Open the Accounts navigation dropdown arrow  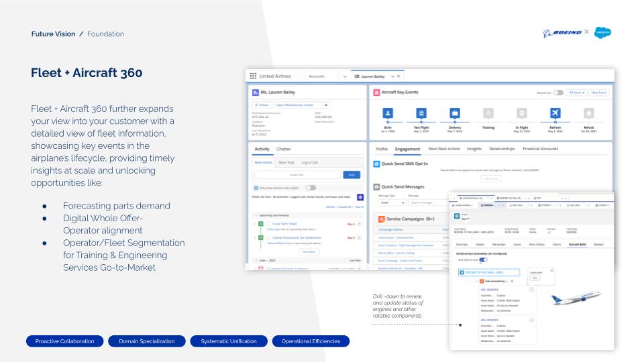coord(345,76)
